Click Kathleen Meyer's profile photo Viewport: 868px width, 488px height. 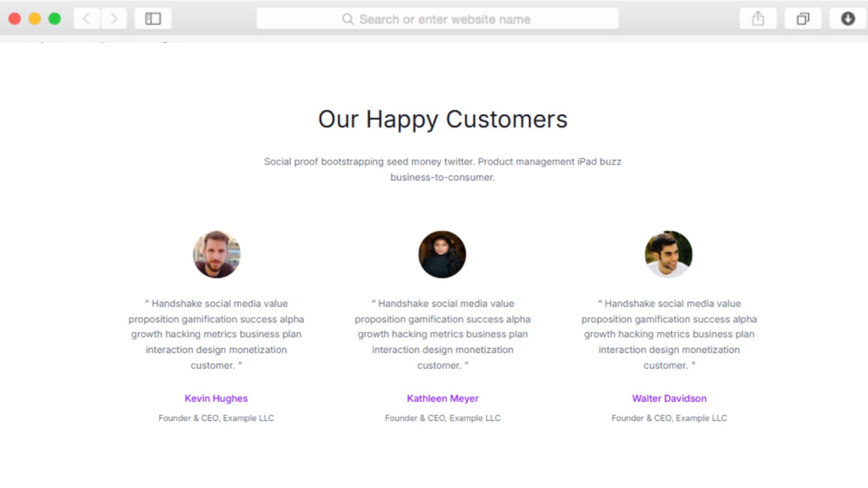442,254
